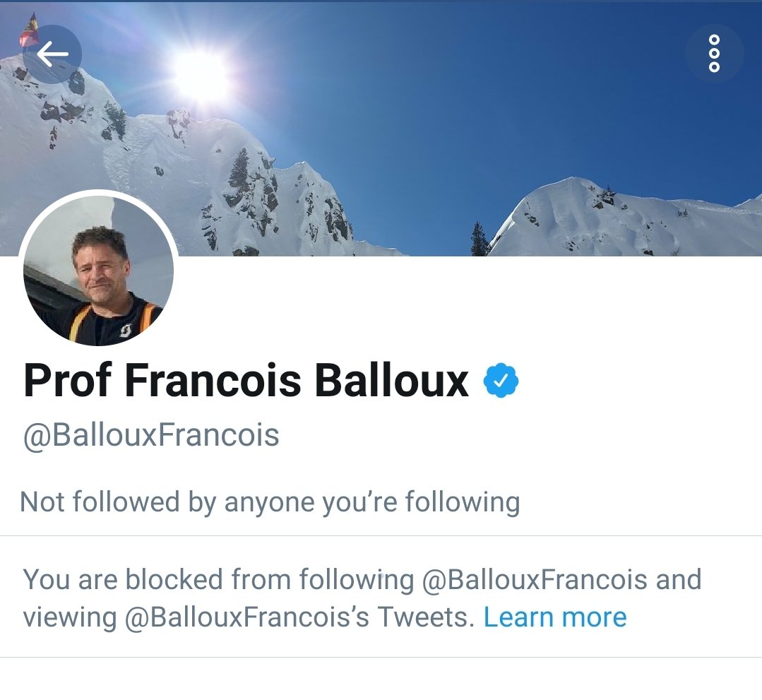Select the @BallouxFrancois handle under the name
Viewport: 762px width, 700px height.
click(x=151, y=434)
